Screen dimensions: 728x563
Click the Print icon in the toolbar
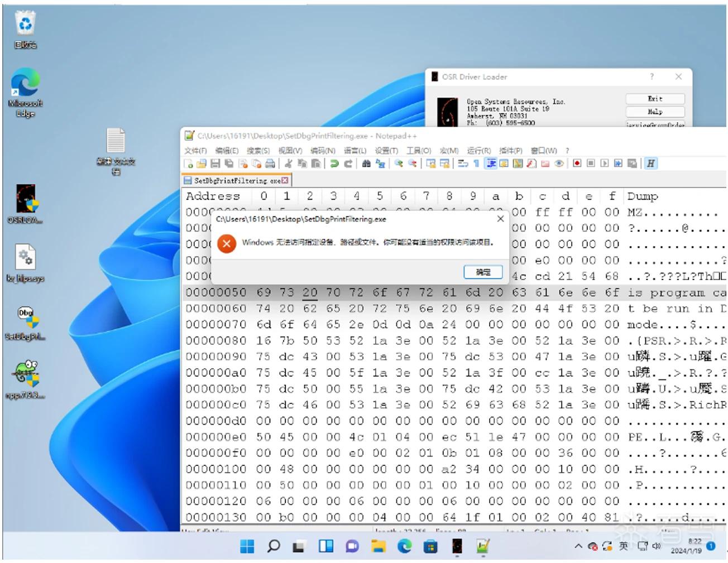click(270, 163)
